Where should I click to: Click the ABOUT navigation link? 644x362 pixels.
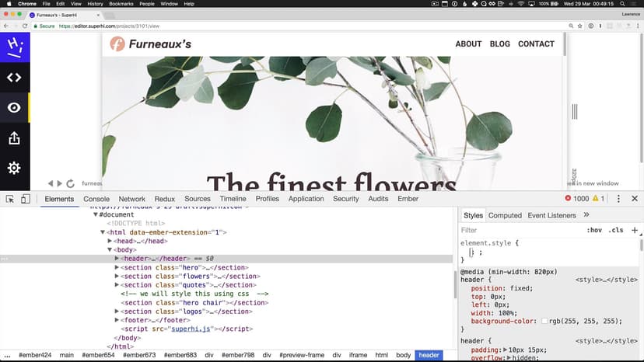pyautogui.click(x=468, y=44)
